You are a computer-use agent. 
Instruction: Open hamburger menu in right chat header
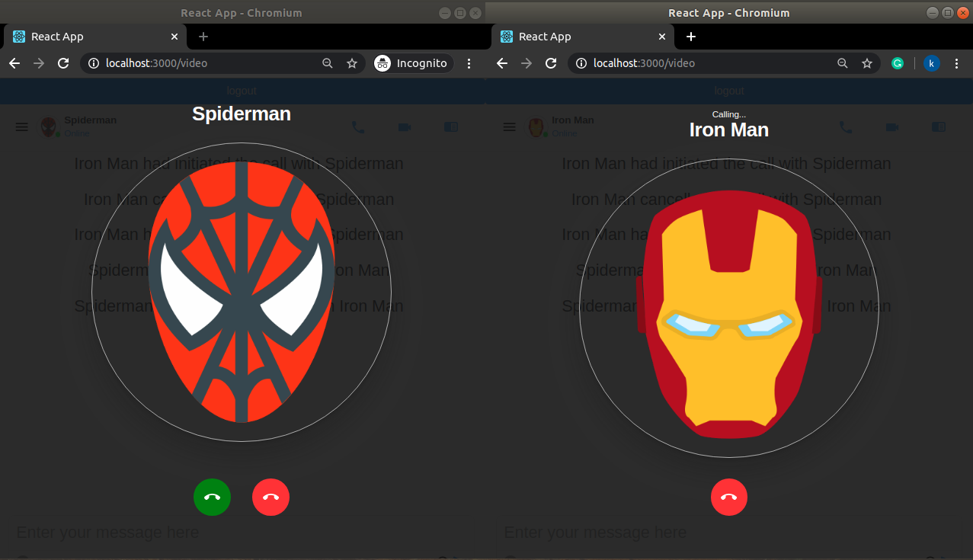510,127
